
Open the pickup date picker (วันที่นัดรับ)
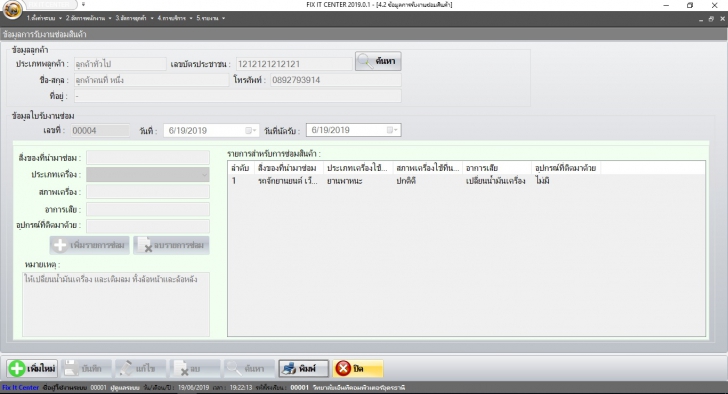(393, 130)
